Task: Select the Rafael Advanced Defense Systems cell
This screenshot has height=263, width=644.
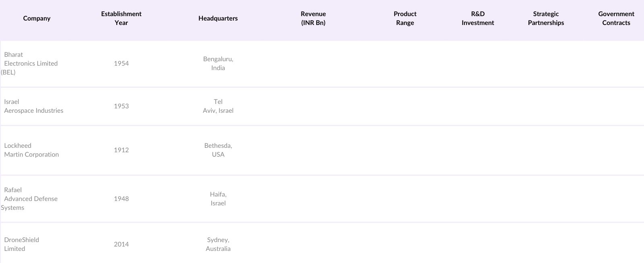Action: (31, 199)
